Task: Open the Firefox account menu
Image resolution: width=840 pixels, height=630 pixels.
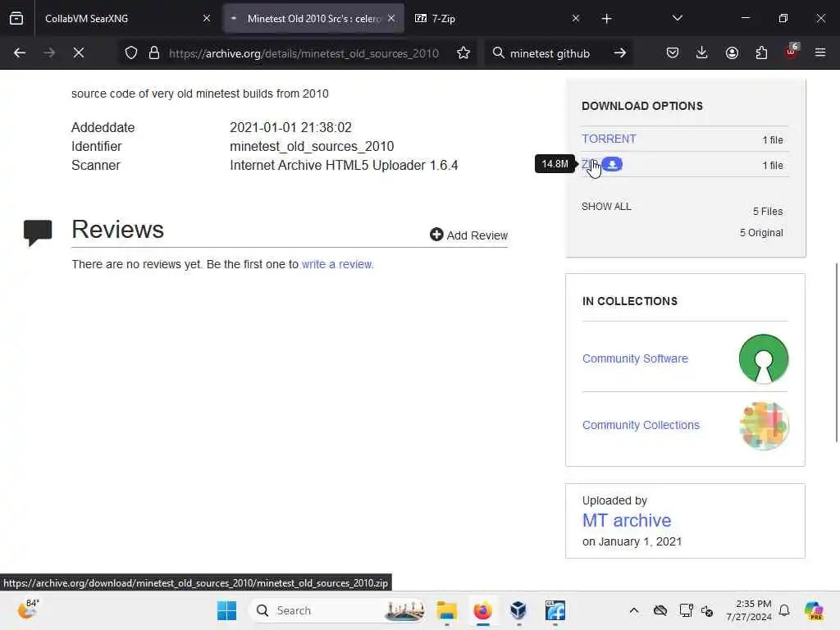Action: (732, 52)
